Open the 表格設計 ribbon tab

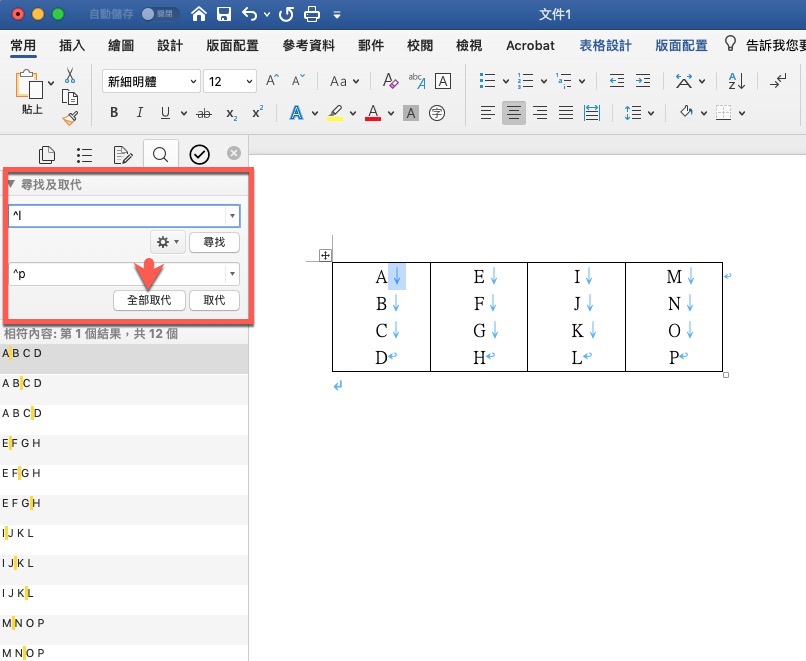click(606, 45)
